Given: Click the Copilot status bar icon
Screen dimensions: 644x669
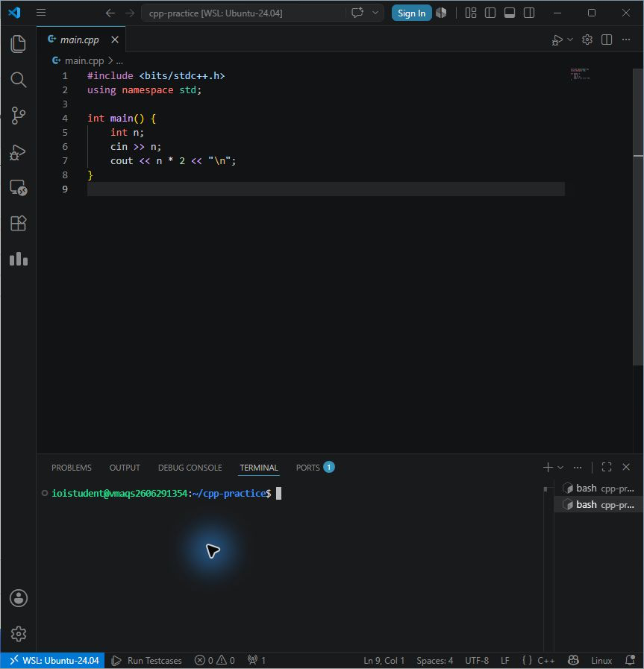Looking at the screenshot, I should 573,661.
